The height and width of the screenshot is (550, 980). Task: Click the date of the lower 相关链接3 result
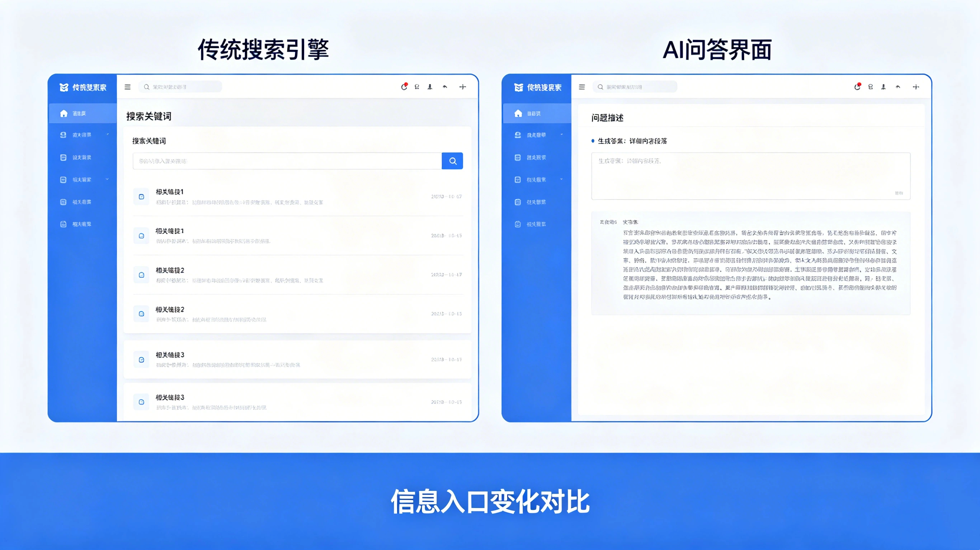[446, 402]
